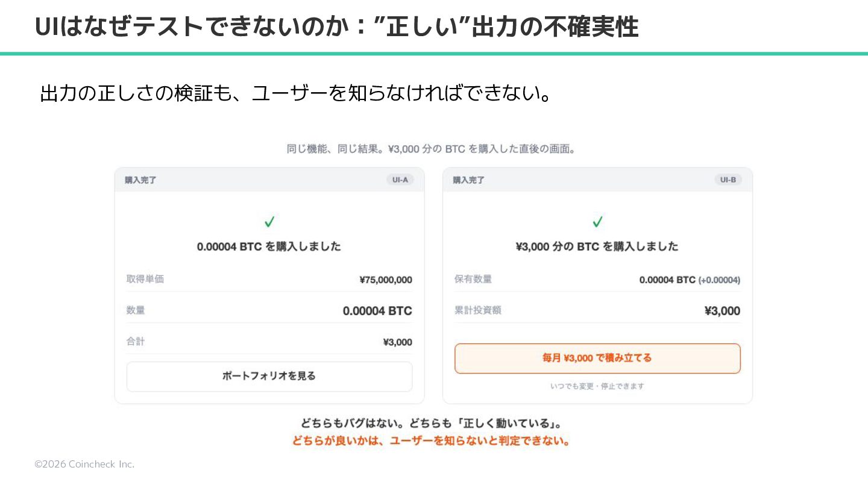This screenshot has height=488, width=868.
Task: Select the UI-B badge label
Action: [728, 180]
